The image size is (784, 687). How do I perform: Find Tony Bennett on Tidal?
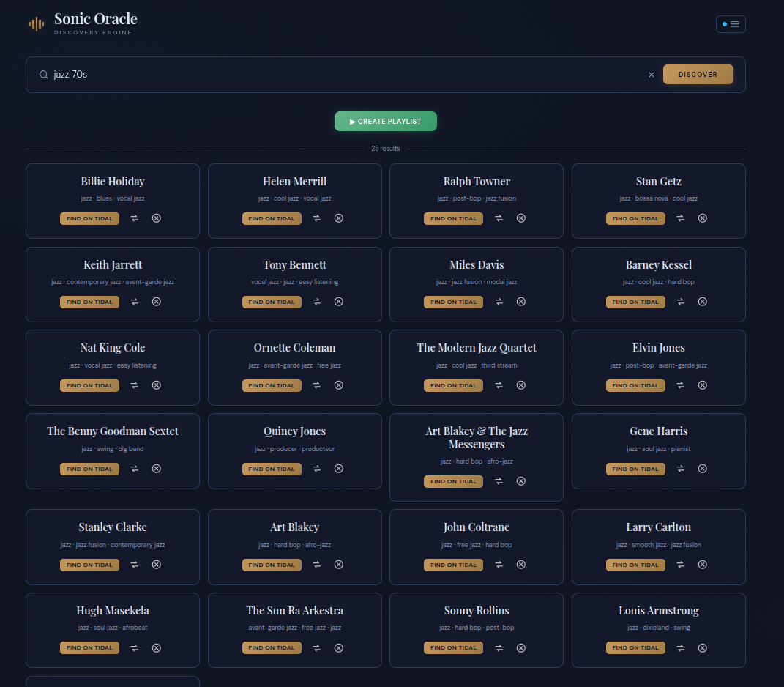pos(272,302)
